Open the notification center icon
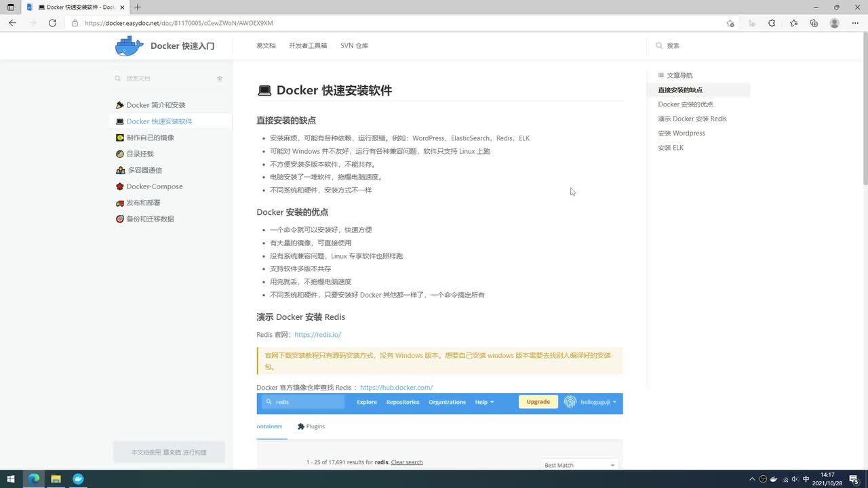868x488 pixels. (x=854, y=479)
